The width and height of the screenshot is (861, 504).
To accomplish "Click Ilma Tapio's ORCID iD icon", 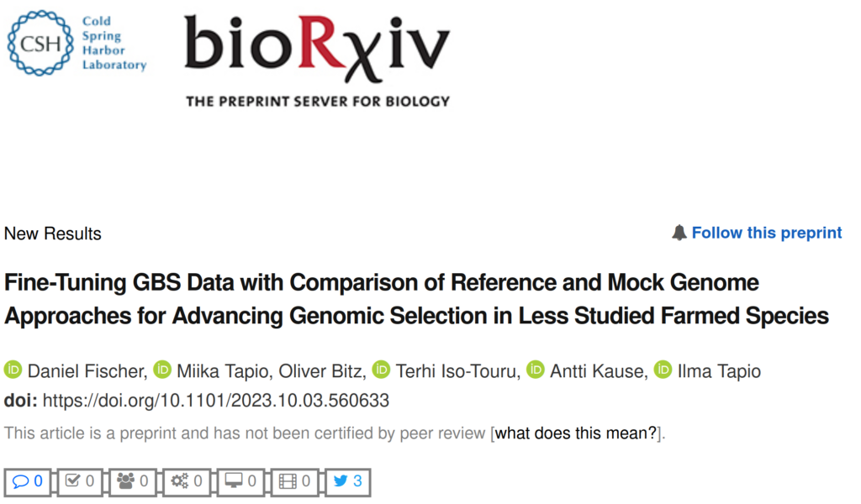I will pyautogui.click(x=663, y=370).
